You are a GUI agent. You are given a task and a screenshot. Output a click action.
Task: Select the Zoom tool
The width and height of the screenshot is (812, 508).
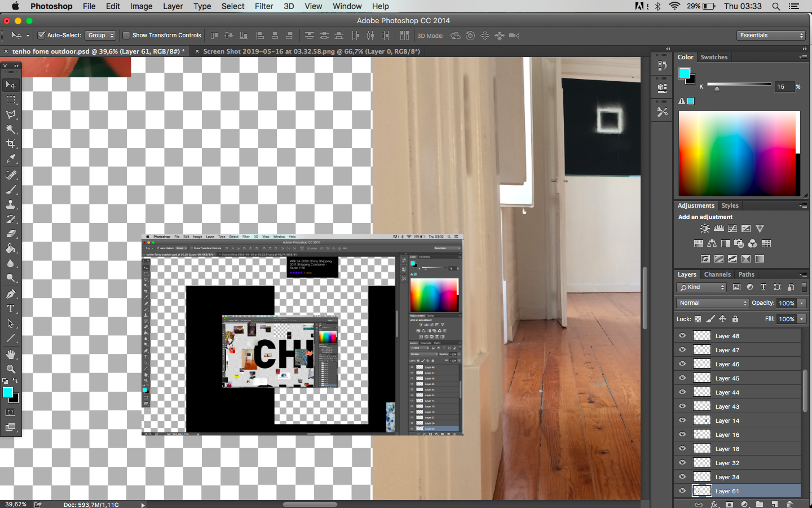pos(11,369)
